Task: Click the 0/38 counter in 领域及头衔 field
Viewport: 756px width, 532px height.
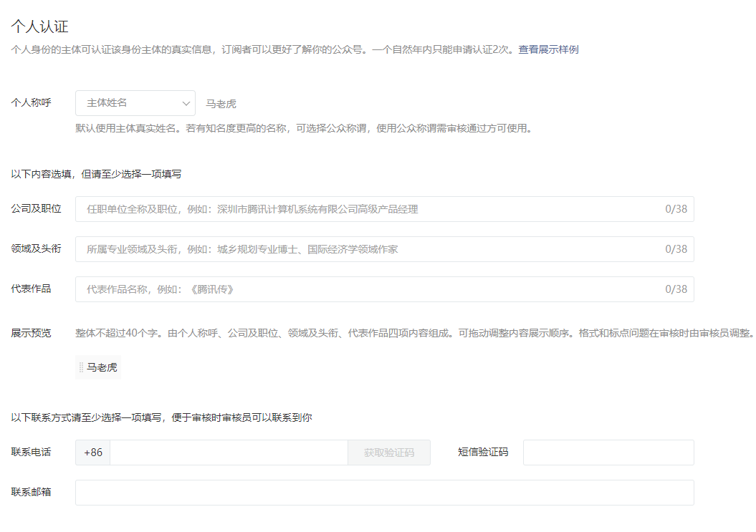Action: 676,249
